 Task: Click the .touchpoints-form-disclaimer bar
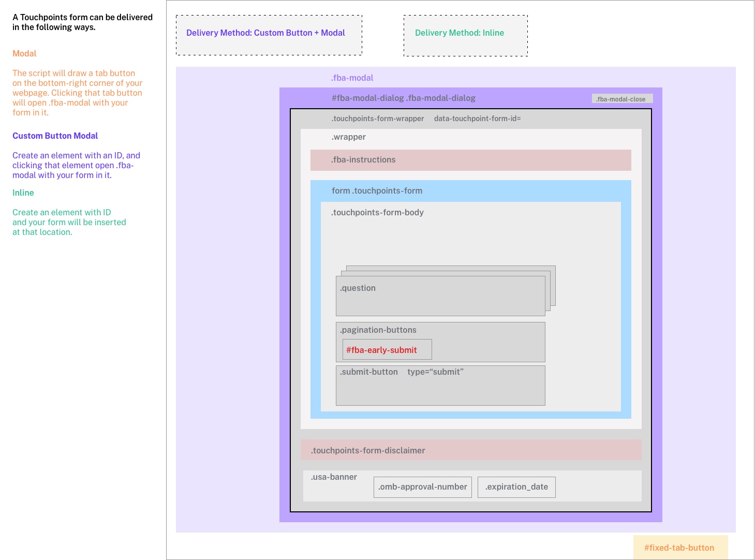471,450
